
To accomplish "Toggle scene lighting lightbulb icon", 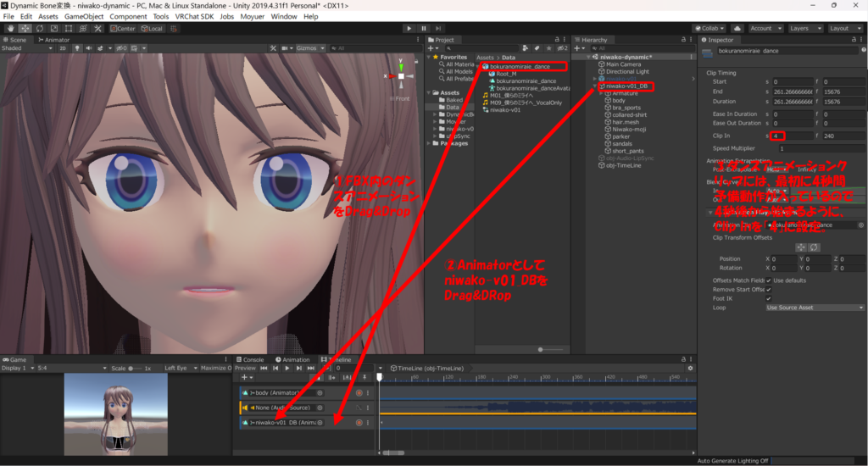I will tap(77, 48).
